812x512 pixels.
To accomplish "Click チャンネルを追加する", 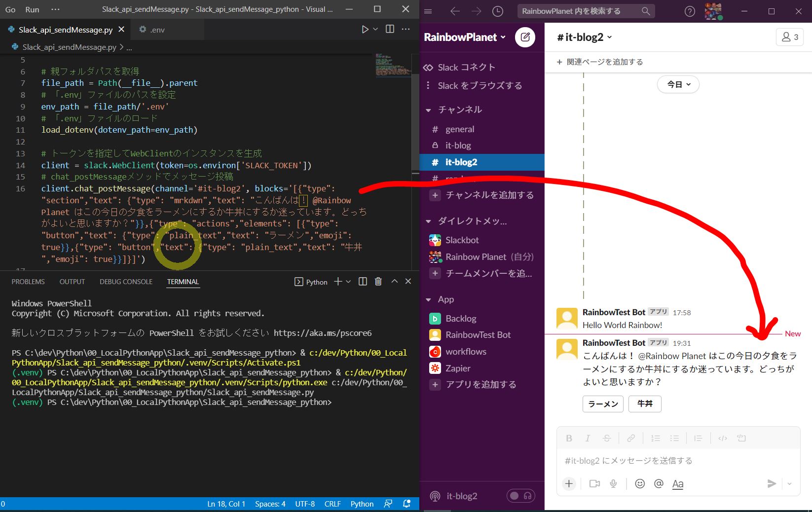I will 482,195.
